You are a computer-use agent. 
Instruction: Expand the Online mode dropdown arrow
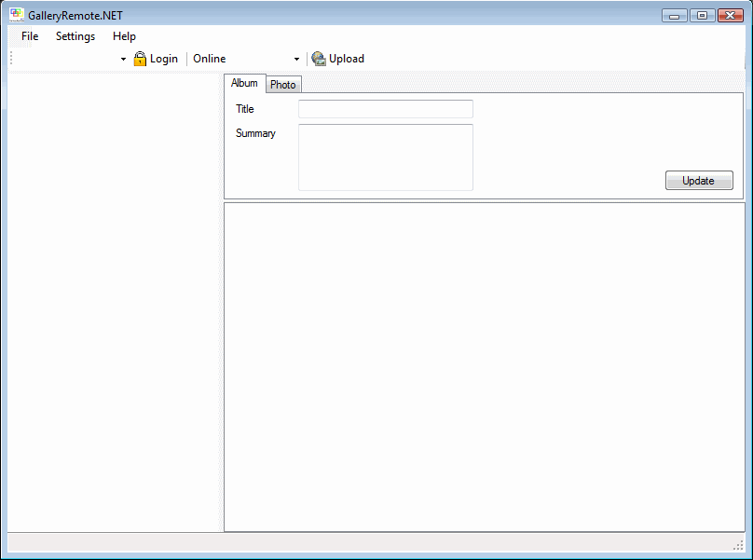click(296, 59)
